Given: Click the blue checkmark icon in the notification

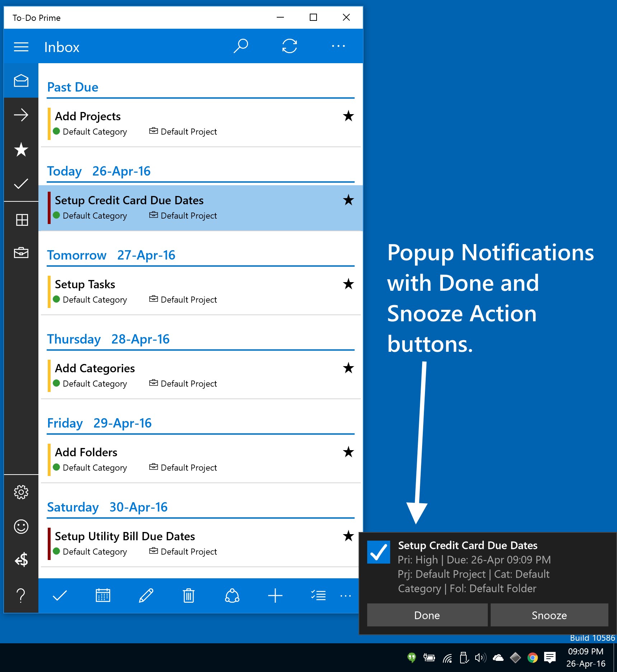Looking at the screenshot, I should [379, 552].
